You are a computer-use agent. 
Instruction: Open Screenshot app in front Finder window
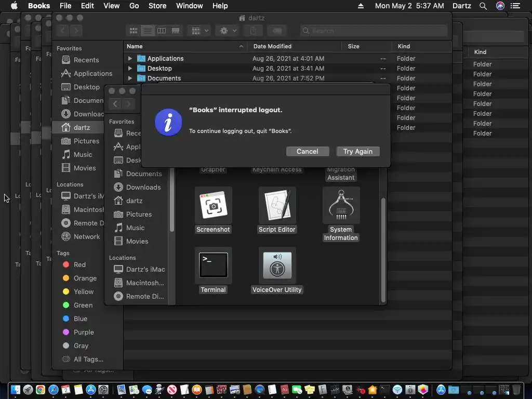pyautogui.click(x=213, y=205)
